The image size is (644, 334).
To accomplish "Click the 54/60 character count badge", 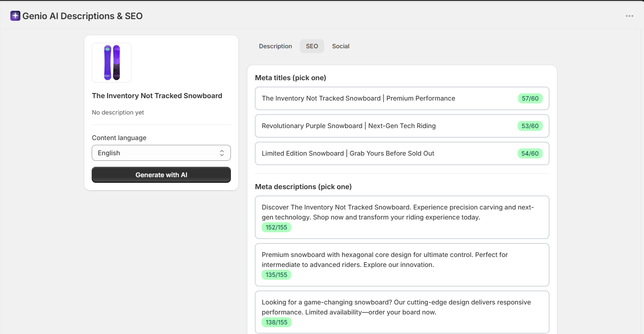I will pos(530,153).
